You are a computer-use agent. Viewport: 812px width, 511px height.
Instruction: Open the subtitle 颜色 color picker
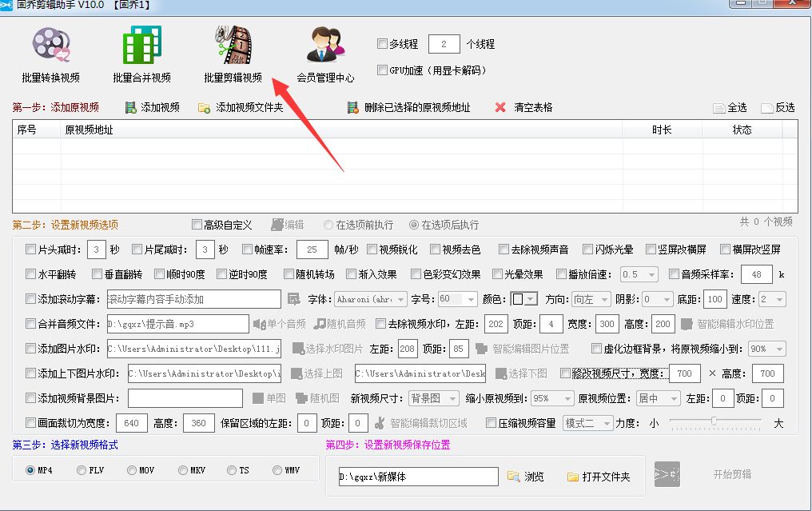[523, 299]
